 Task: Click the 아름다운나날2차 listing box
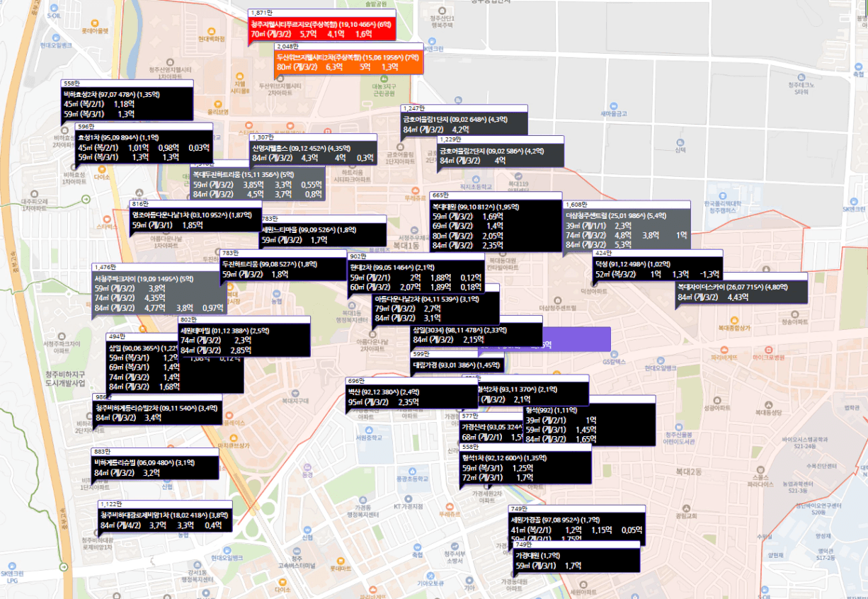coord(436,305)
